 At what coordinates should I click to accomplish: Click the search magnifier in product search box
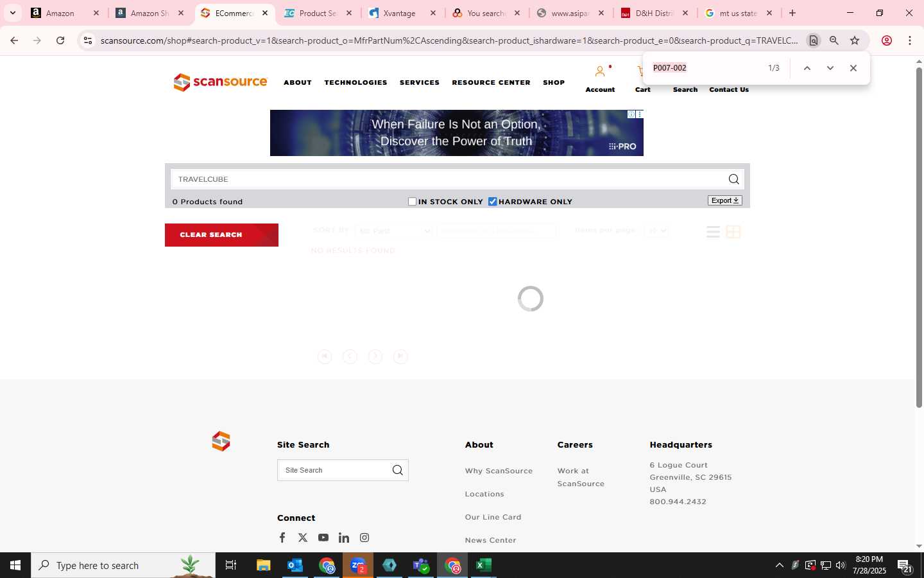pyautogui.click(x=733, y=179)
